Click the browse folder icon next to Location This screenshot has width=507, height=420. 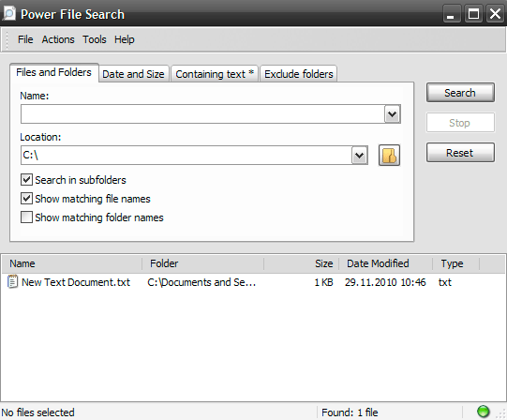click(x=389, y=156)
